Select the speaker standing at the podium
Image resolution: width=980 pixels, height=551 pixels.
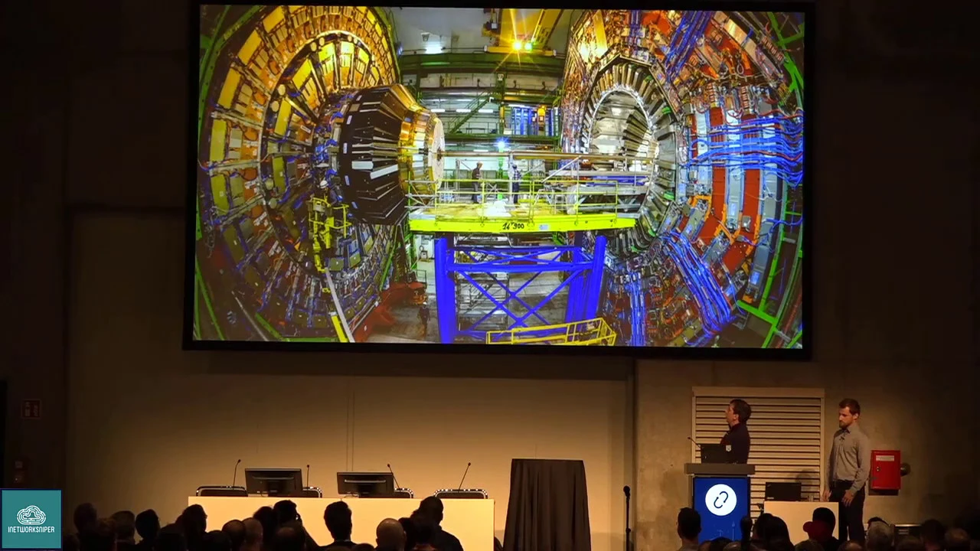click(736, 431)
